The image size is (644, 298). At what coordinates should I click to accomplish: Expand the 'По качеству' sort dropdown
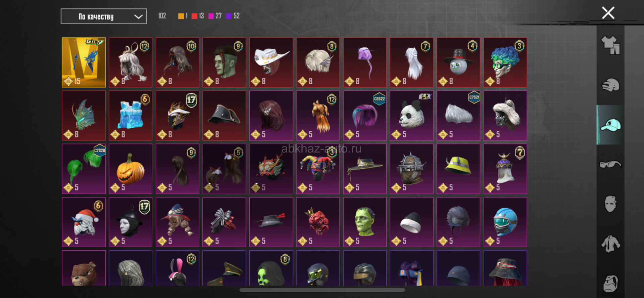coord(104,16)
